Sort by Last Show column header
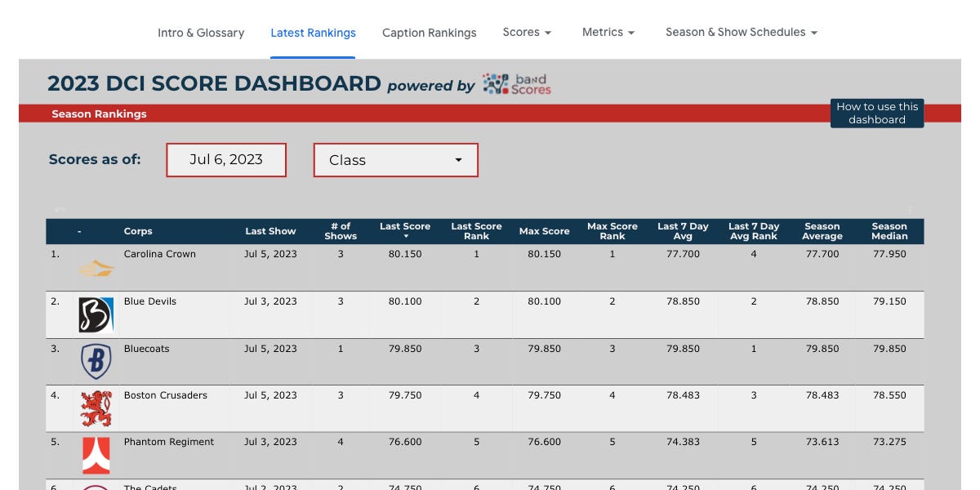980x490 pixels. (x=270, y=231)
